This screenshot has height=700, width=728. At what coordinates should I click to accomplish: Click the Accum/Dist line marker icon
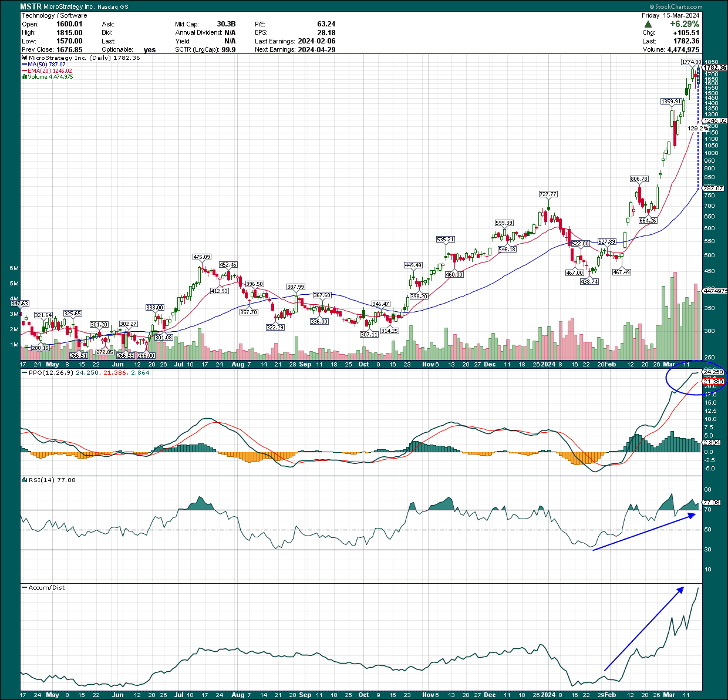pyautogui.click(x=25, y=588)
